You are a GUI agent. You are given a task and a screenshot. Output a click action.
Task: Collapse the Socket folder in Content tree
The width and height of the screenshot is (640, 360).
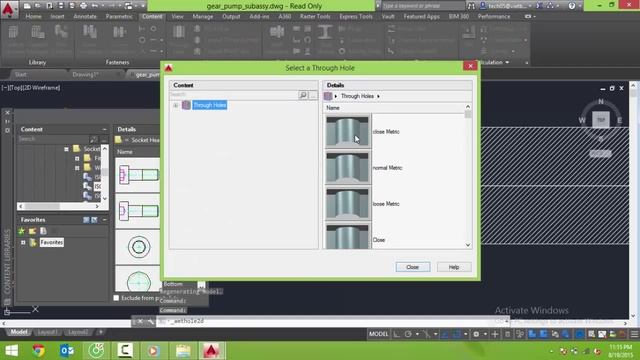coord(67,149)
